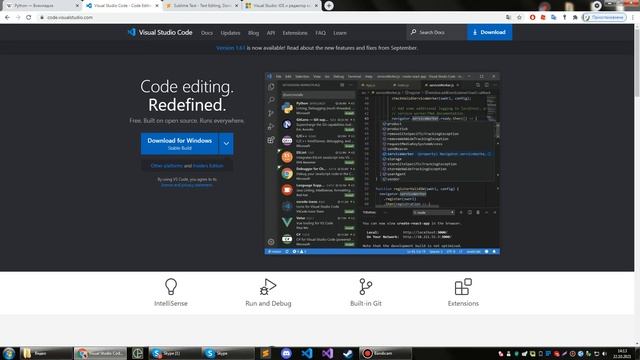The width and height of the screenshot is (640, 360).
Task: Switch to the Visual Studio IDE browser tab
Action: (282, 6)
